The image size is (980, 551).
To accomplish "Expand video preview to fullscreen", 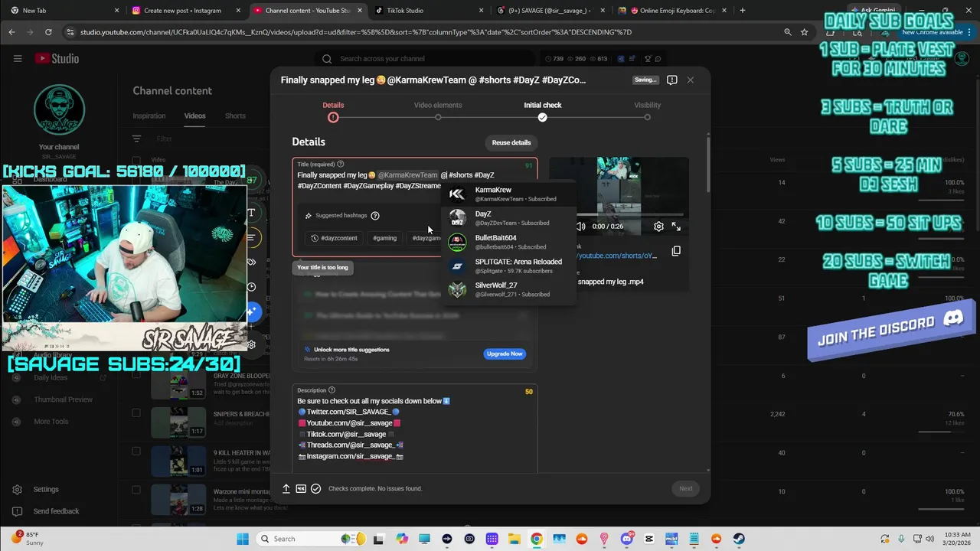I will (676, 227).
